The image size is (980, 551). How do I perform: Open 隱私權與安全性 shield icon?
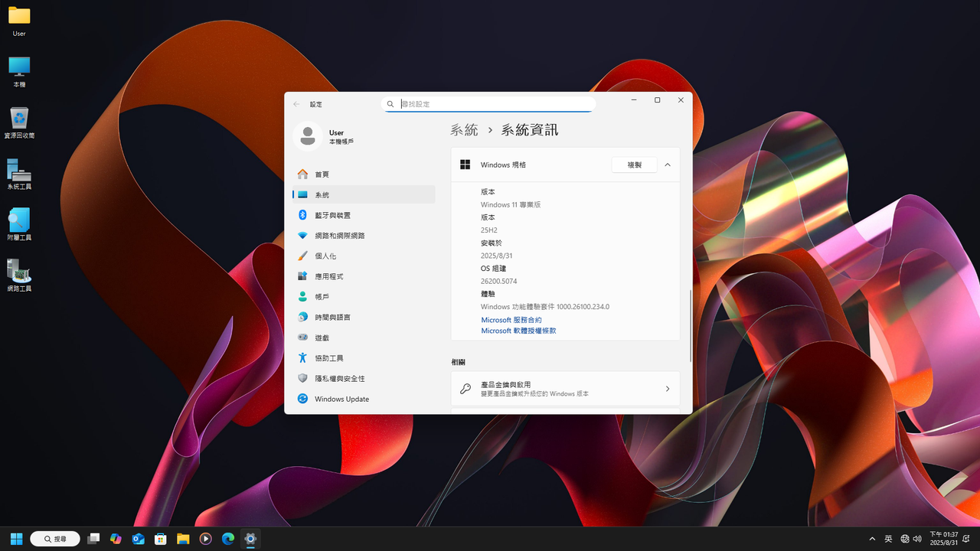click(x=302, y=378)
